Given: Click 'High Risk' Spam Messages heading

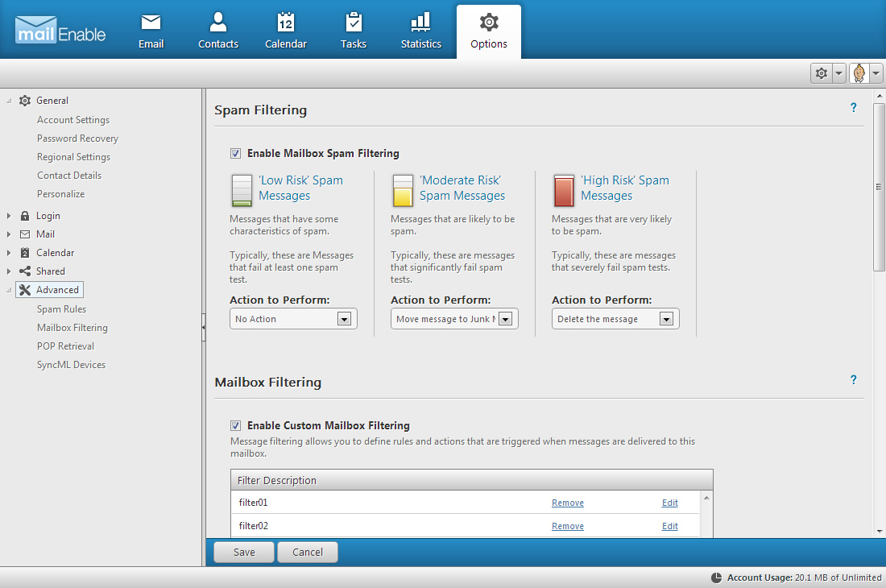Looking at the screenshot, I should pos(625,188).
